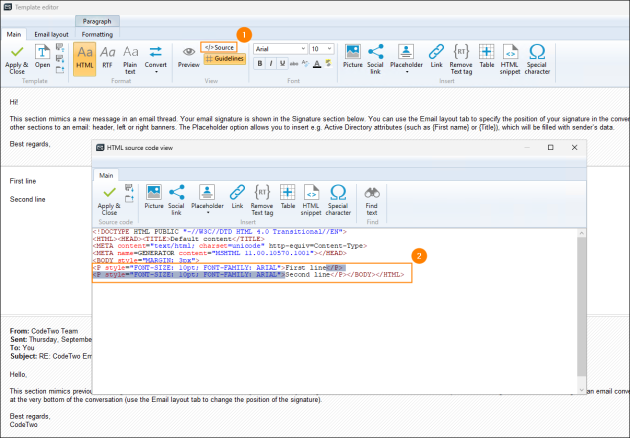
Task: Click Apply & Close in Template editor ribbon
Action: (x=17, y=59)
